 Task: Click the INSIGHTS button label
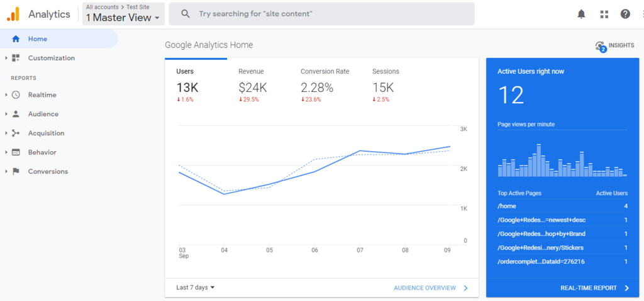[x=621, y=45]
